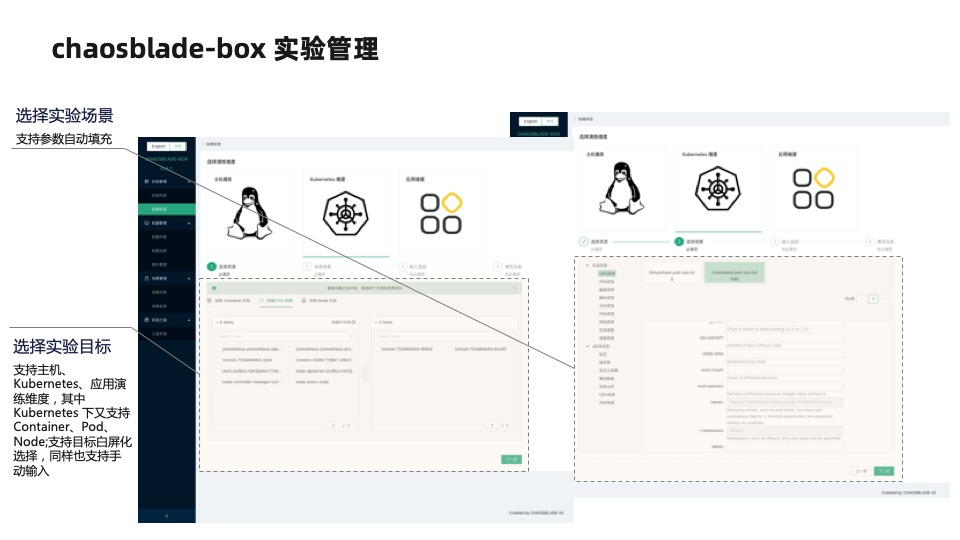Screen dimensions: 960x540
Task: Click the search icon in left list search box
Action: (351, 336)
